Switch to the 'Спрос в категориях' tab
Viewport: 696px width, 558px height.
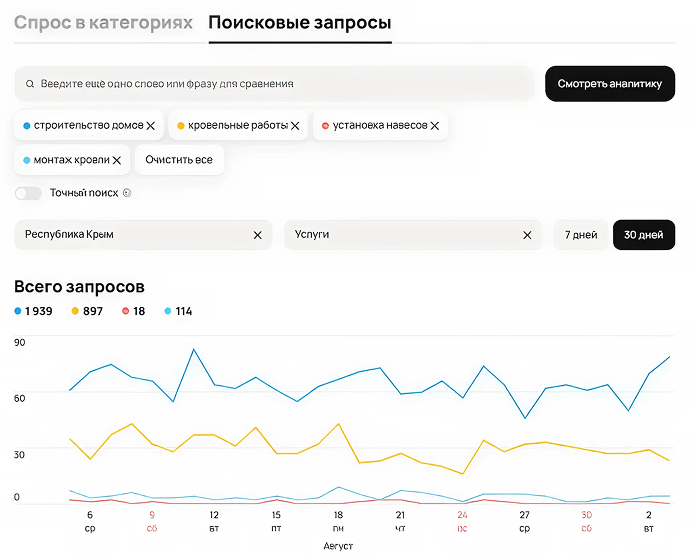click(x=103, y=23)
